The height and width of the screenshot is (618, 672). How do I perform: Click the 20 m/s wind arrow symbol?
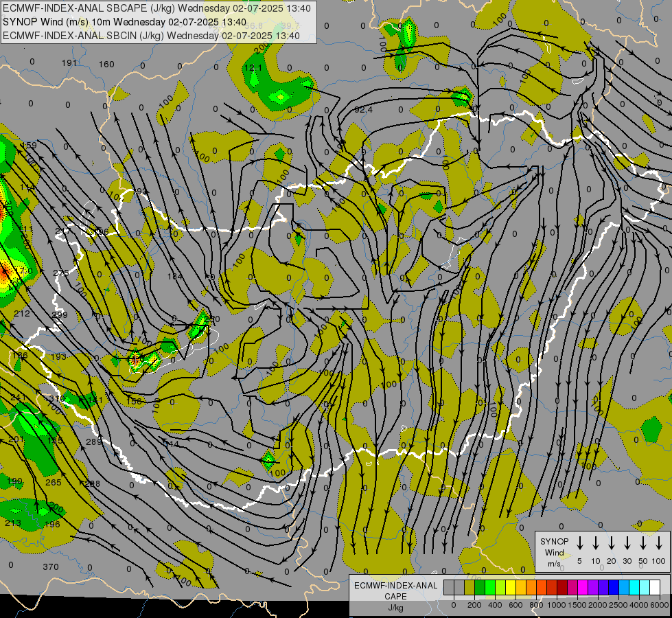tap(612, 543)
